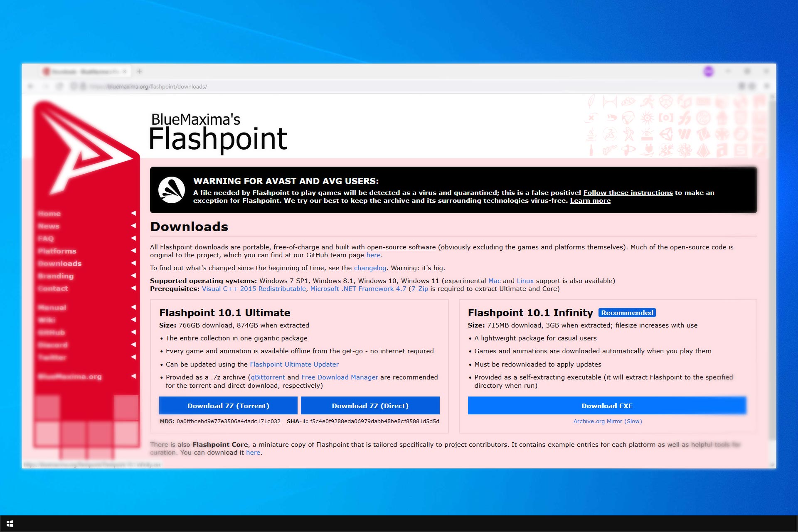798x532 pixels.
Task: Click Download 7Z Direct button
Action: click(369, 406)
